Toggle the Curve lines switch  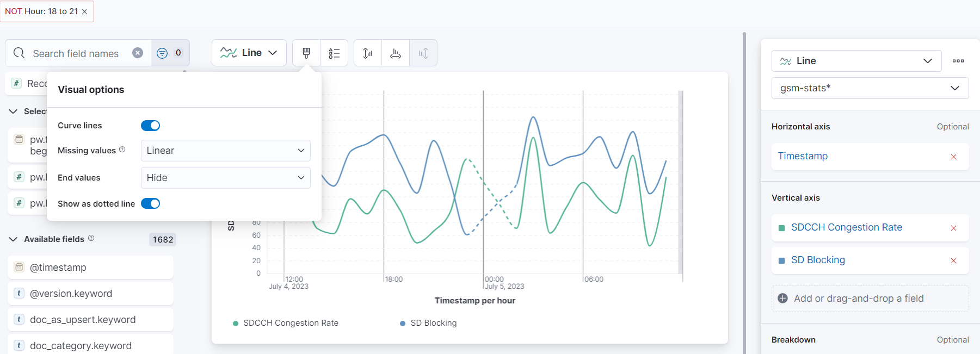[150, 126]
